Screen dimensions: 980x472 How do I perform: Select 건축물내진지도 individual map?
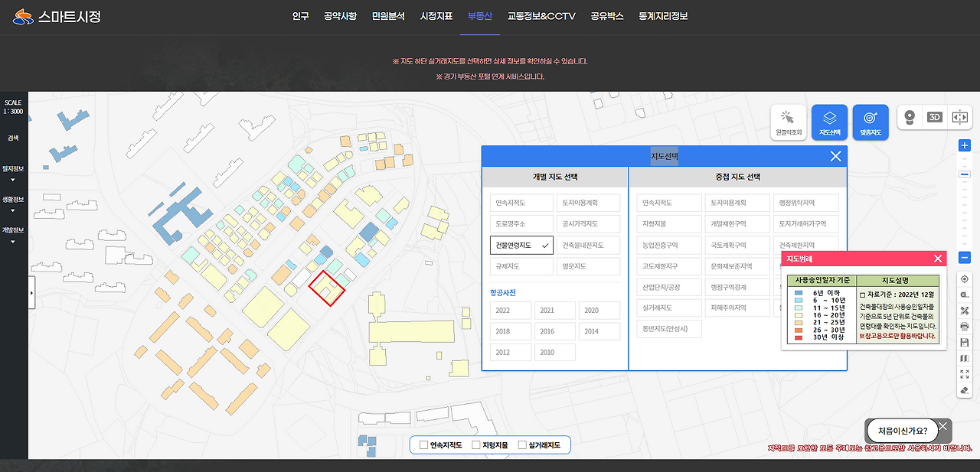(x=588, y=245)
